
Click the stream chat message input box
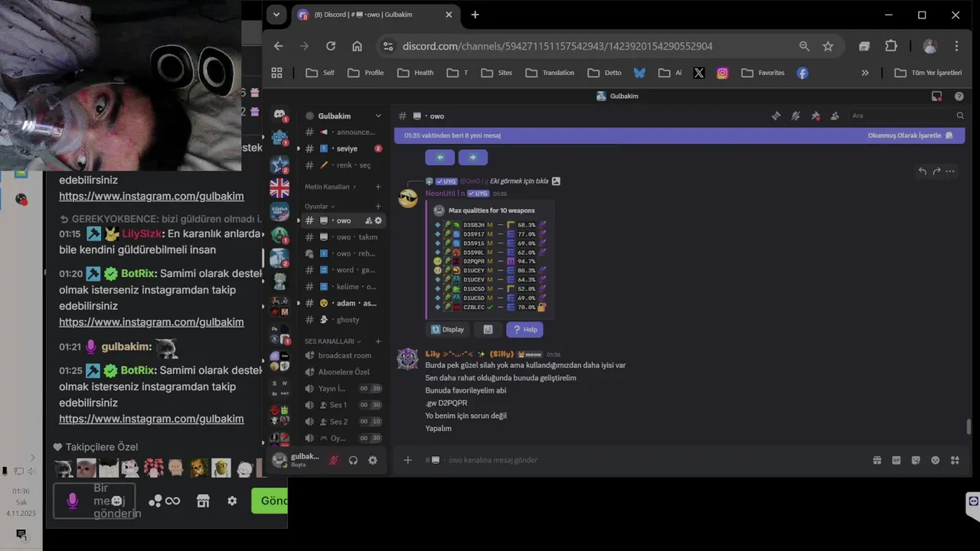click(x=94, y=500)
